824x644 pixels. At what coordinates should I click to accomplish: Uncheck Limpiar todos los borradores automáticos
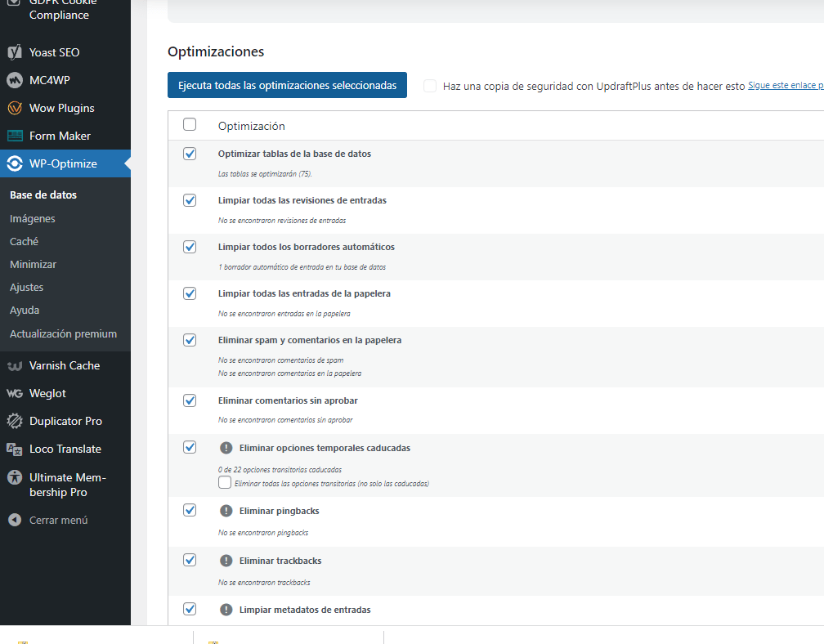pos(190,247)
